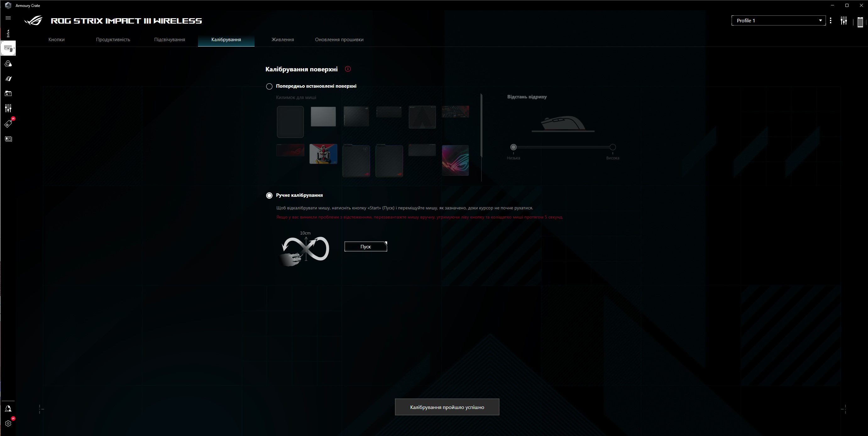Viewport: 868px width, 436px height.
Task: Open Game Library folder icon
Action: [8, 93]
